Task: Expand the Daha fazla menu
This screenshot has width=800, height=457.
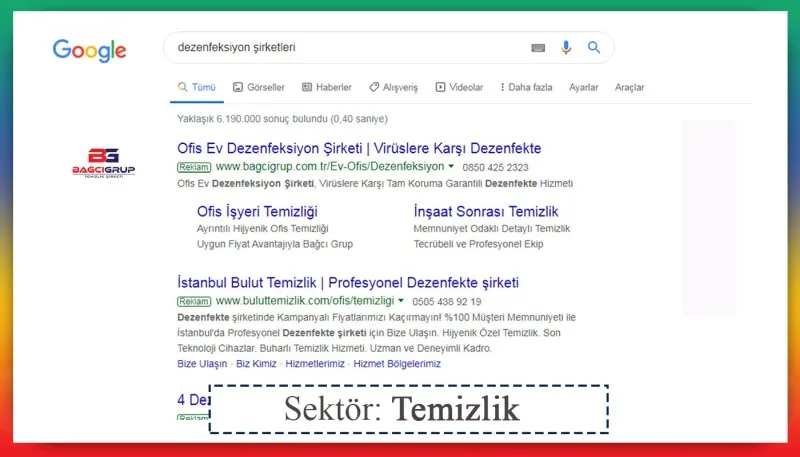Action: click(527, 87)
